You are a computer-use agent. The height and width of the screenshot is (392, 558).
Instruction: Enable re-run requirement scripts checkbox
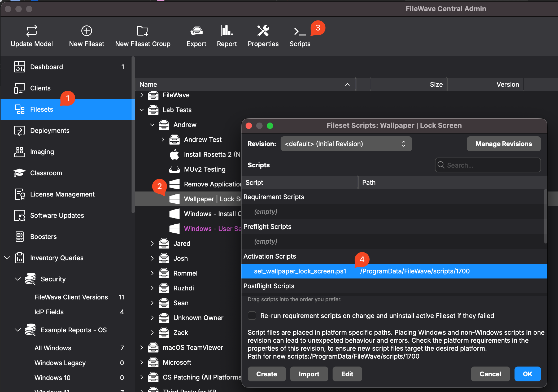pyautogui.click(x=252, y=316)
